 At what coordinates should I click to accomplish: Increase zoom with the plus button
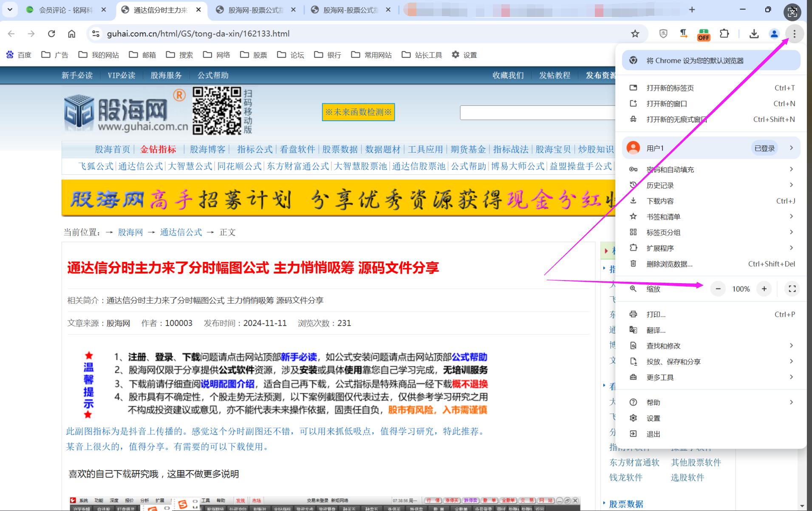click(x=764, y=289)
